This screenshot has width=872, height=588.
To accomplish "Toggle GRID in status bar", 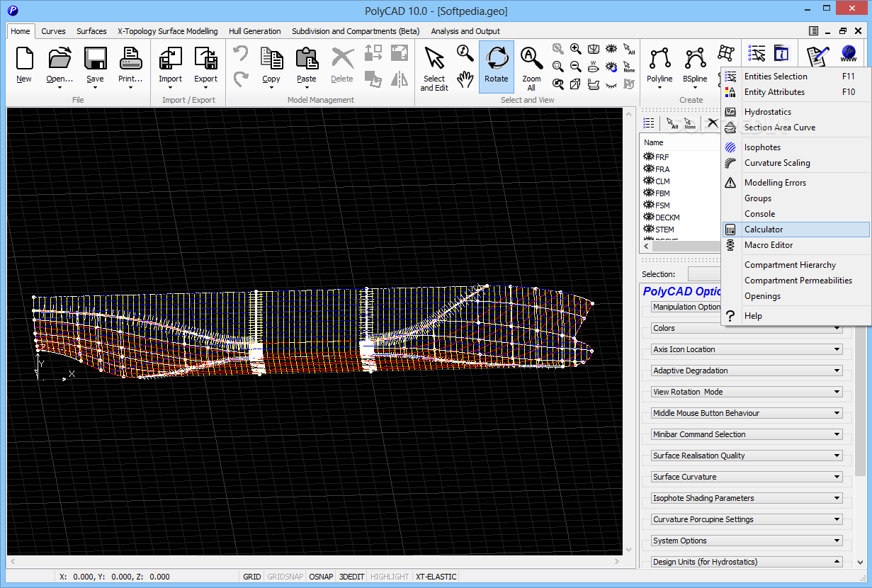I will [x=252, y=577].
